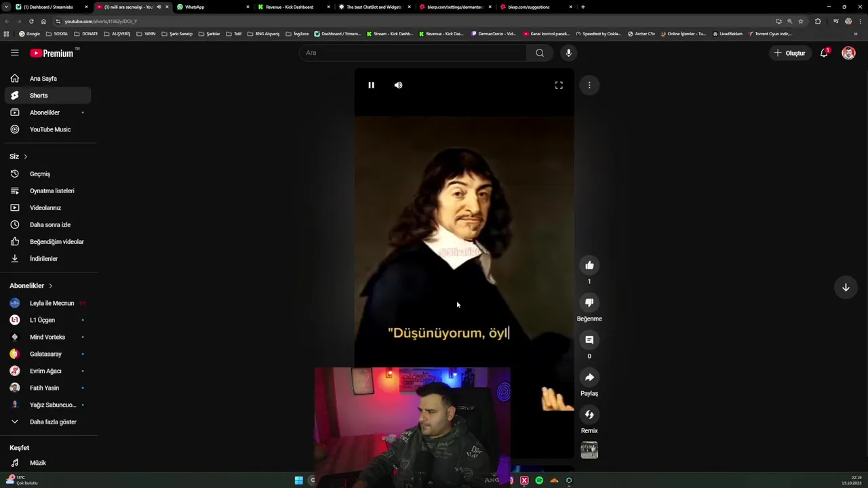Viewport: 868px width, 488px height.
Task: Remix this Short
Action: (x=589, y=415)
